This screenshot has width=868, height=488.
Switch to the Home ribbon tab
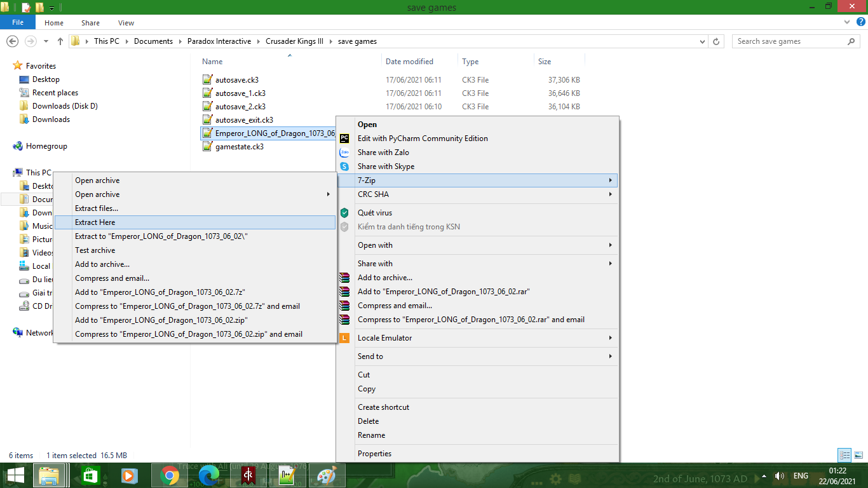tap(54, 23)
